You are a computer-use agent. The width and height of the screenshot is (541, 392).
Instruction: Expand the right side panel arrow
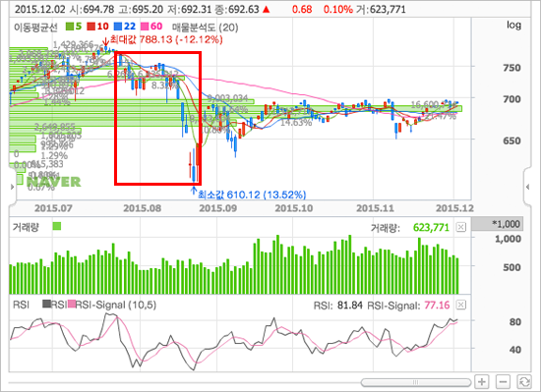pos(528,187)
